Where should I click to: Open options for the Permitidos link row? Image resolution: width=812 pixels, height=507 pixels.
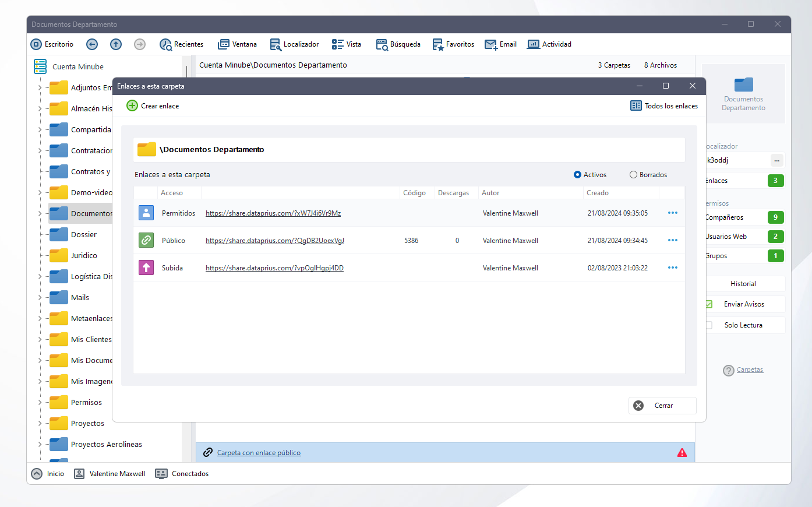[673, 213]
